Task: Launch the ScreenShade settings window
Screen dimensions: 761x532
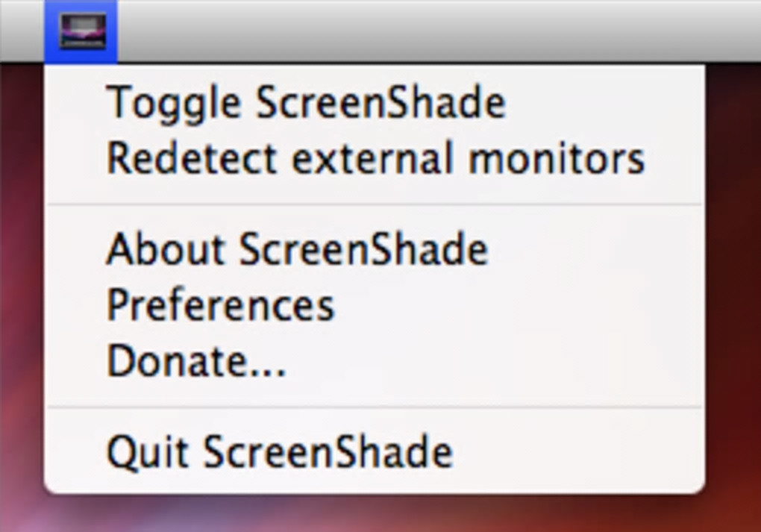Action: 221,305
